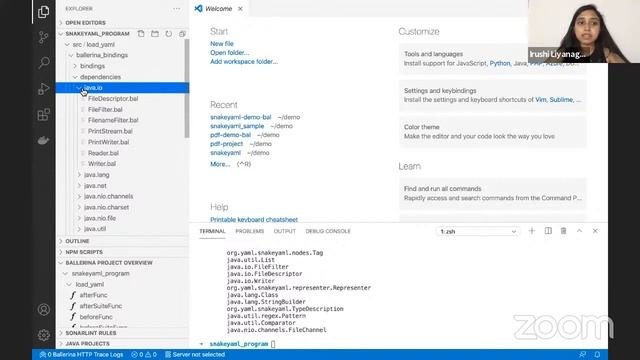The height and width of the screenshot is (360, 640).
Task: Click Find and run all commands card
Action: pyautogui.click(x=492, y=193)
